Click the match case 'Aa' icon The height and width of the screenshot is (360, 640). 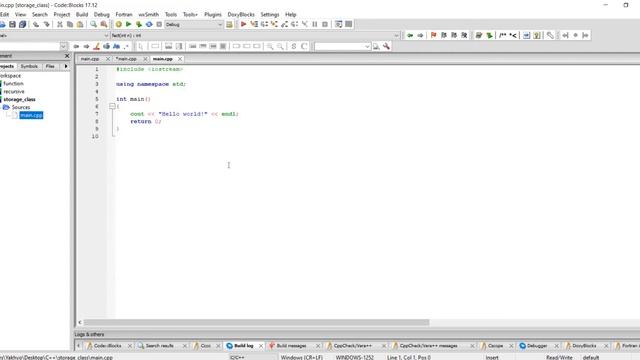tap(116, 47)
